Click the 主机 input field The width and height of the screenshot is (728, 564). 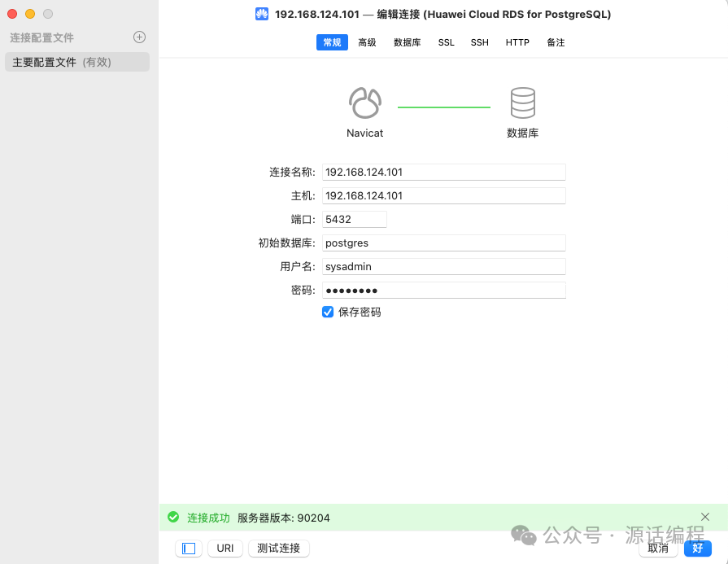(444, 195)
